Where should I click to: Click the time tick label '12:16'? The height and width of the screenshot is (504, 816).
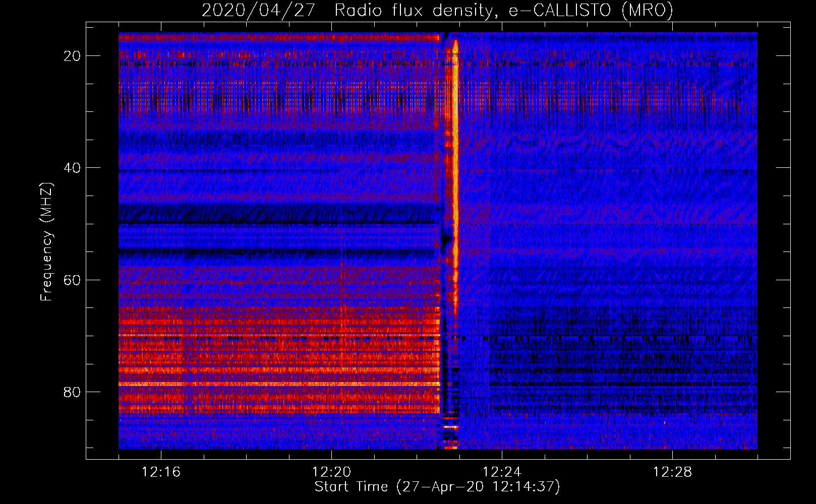(x=161, y=472)
